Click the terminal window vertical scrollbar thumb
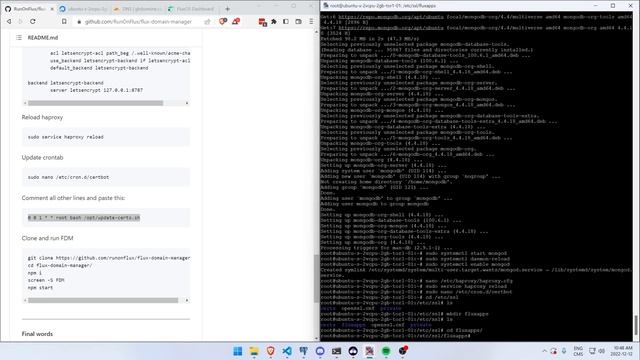The height and width of the screenshot is (360, 640). 636,324
